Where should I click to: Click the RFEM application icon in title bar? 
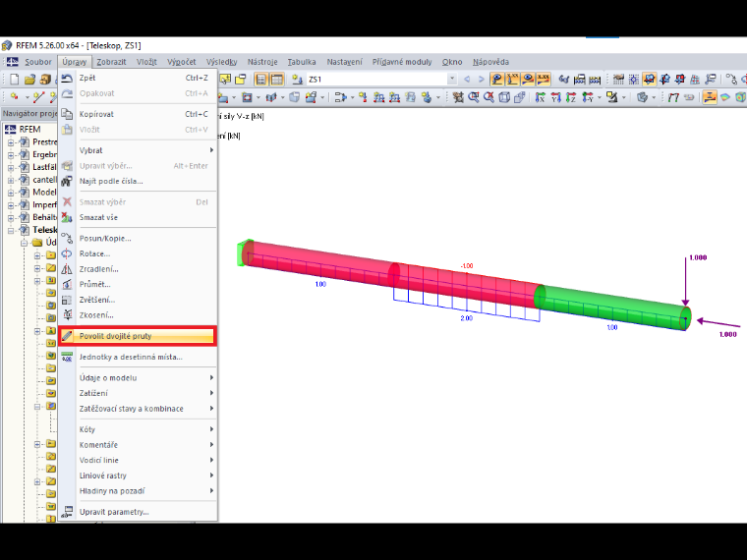[x=7, y=46]
